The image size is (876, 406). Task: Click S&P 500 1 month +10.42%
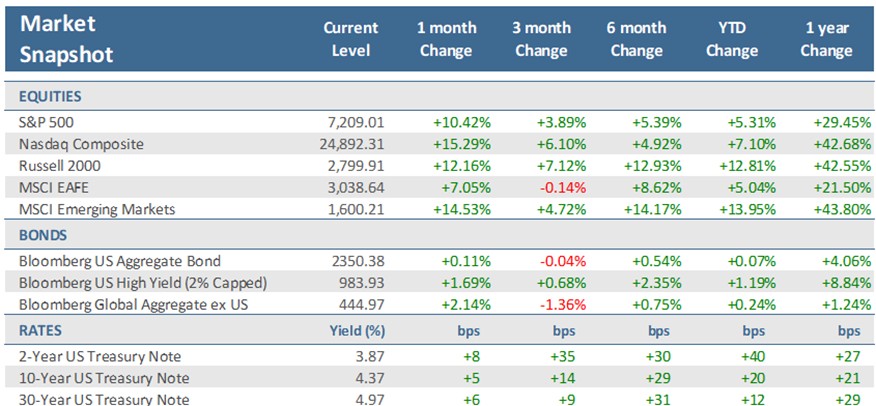pyautogui.click(x=462, y=122)
